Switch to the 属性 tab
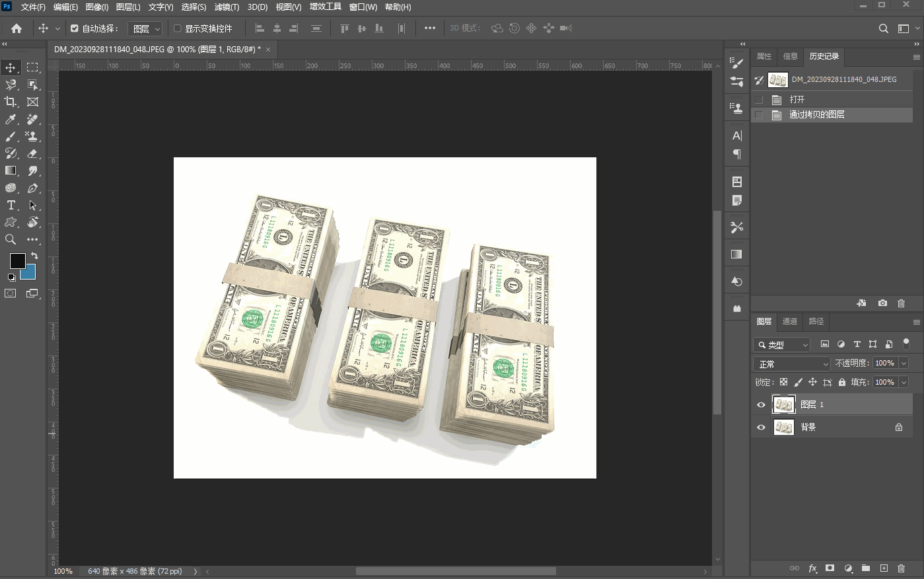Viewport: 924px width, 579px height. pyautogui.click(x=764, y=56)
